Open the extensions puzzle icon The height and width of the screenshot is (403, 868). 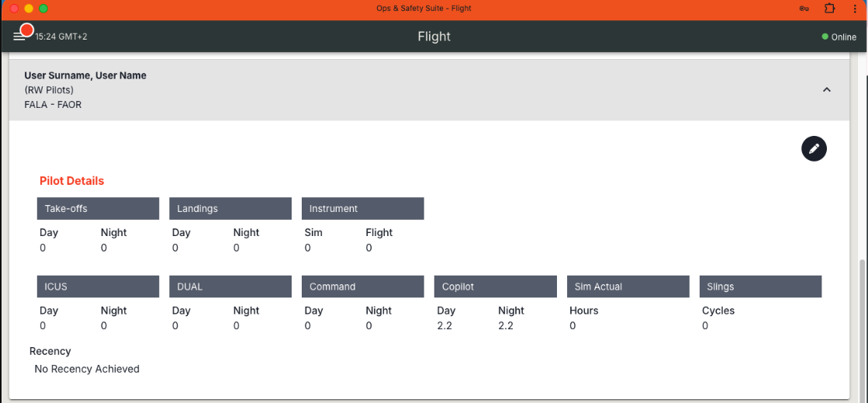click(x=830, y=9)
